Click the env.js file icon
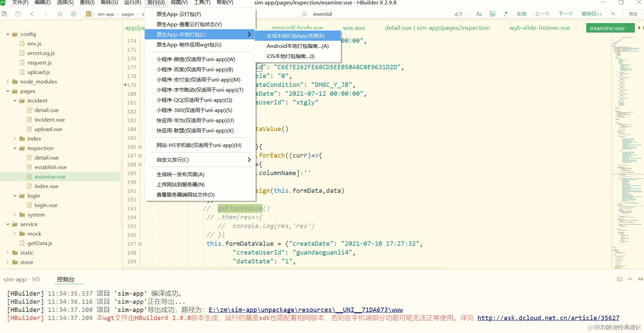 22,43
